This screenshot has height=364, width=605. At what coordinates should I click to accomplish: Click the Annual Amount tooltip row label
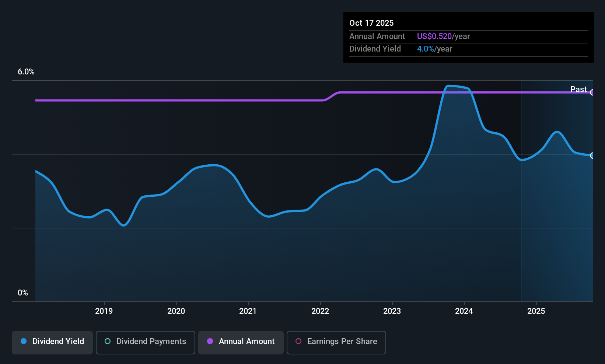click(377, 36)
